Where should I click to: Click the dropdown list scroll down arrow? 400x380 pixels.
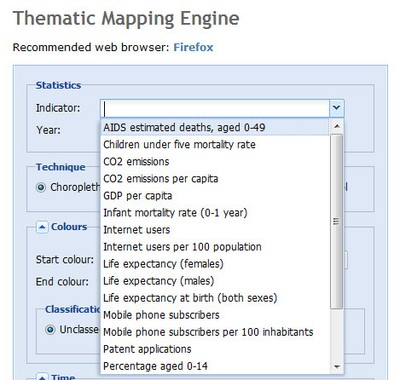click(337, 367)
